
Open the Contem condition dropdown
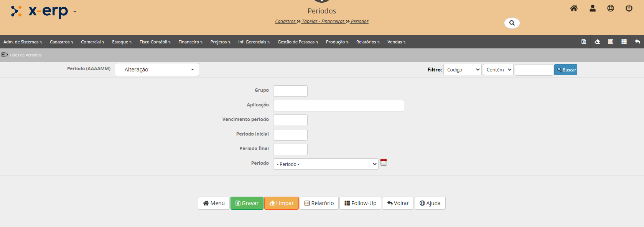pyautogui.click(x=498, y=70)
